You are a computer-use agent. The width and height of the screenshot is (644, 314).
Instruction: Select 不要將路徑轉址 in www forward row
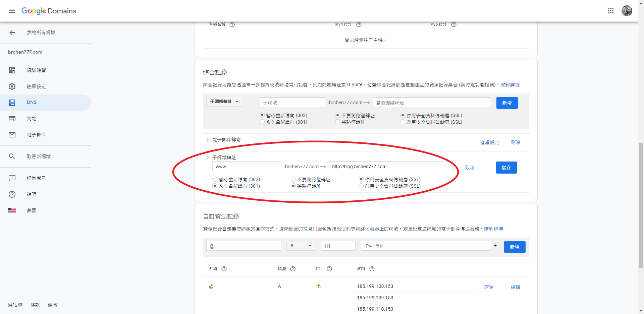[x=293, y=179]
